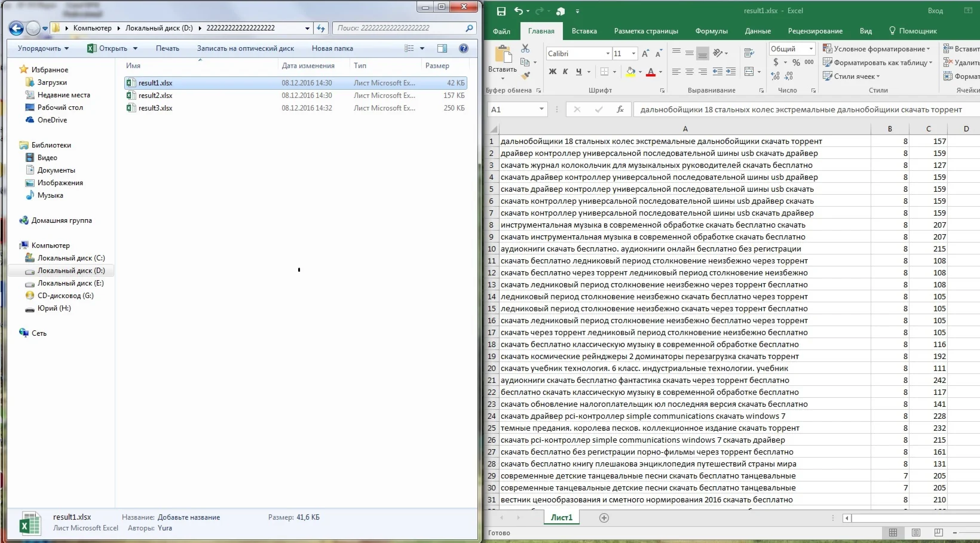Click the Insert Function fx icon
Screen dimensions: 980x543
620,109
